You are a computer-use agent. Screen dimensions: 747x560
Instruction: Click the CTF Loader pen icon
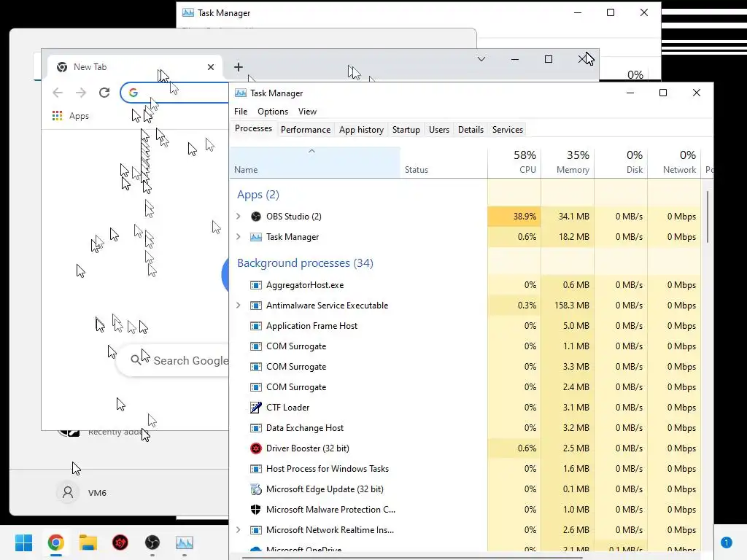[x=256, y=407]
